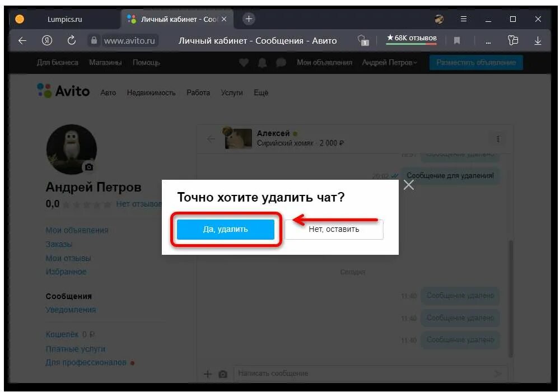Open chat options three-dot menu

point(498,138)
